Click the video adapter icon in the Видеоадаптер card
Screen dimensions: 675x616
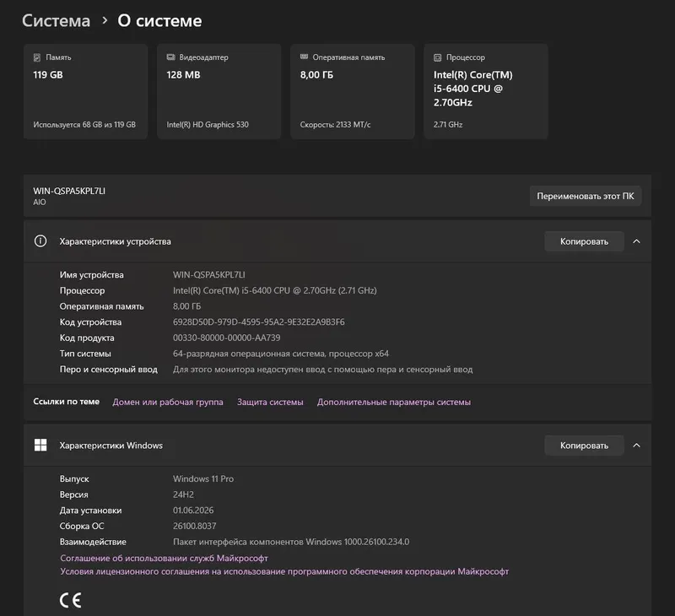[x=171, y=57]
